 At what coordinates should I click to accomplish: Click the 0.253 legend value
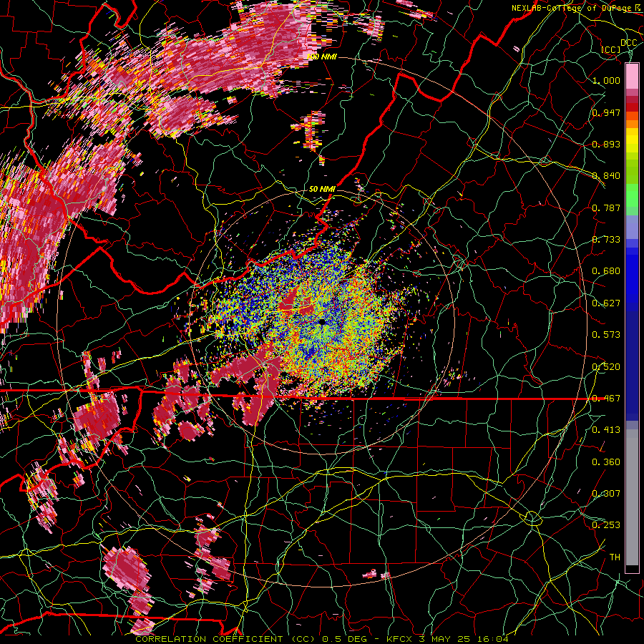pyautogui.click(x=606, y=525)
